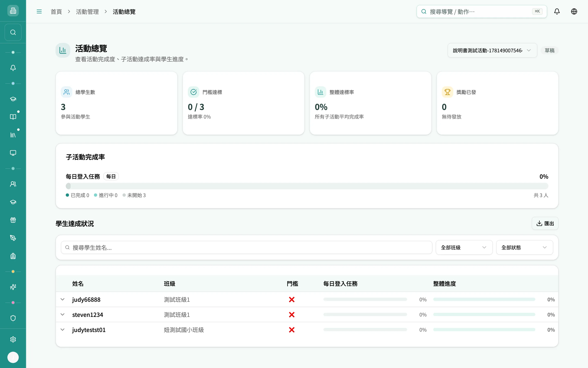Image resolution: width=588 pixels, height=368 pixels.
Task: Click the 班級 column header
Action: [170, 284]
